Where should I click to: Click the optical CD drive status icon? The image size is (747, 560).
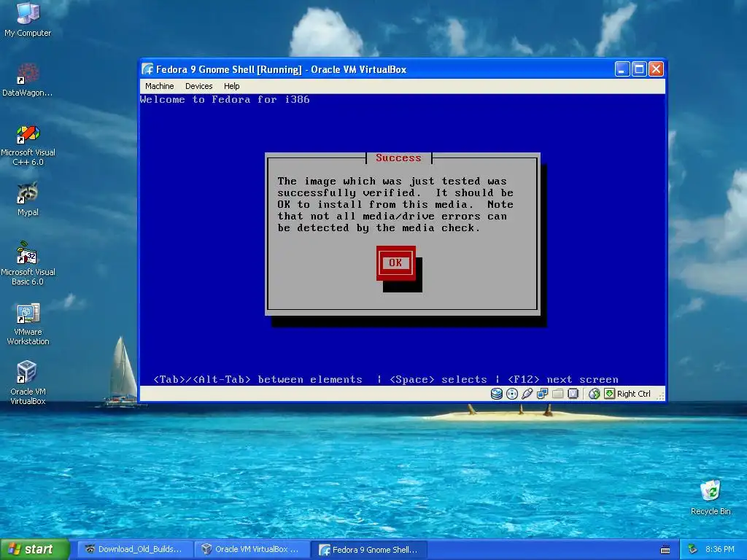pyautogui.click(x=511, y=394)
